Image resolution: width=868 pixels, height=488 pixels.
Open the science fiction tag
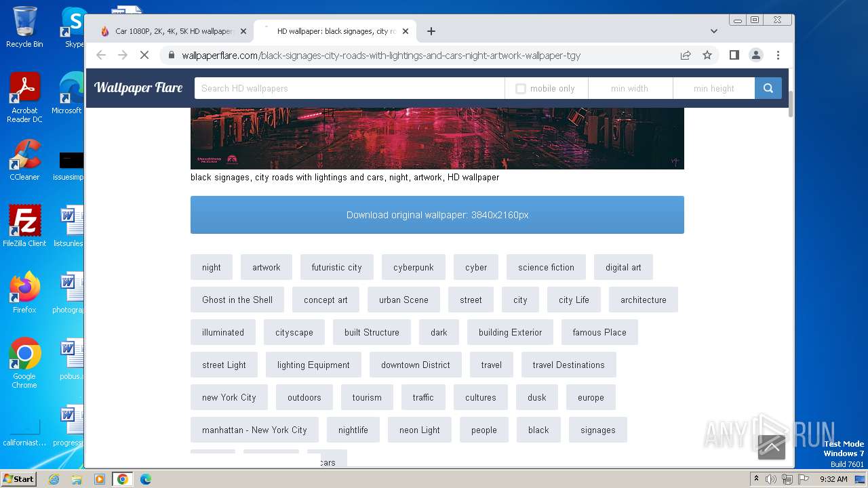[x=547, y=267]
